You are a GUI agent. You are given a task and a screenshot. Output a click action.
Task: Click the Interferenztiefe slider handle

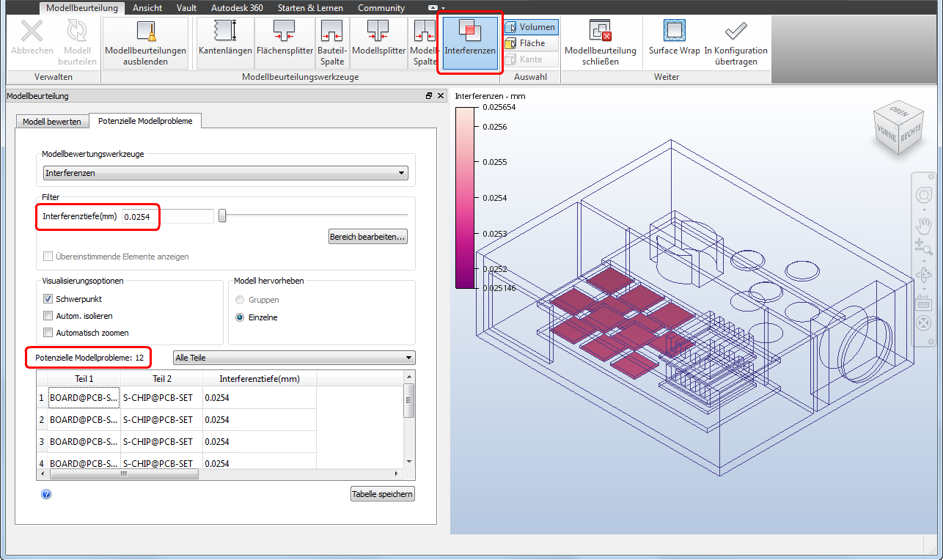pyautogui.click(x=222, y=215)
